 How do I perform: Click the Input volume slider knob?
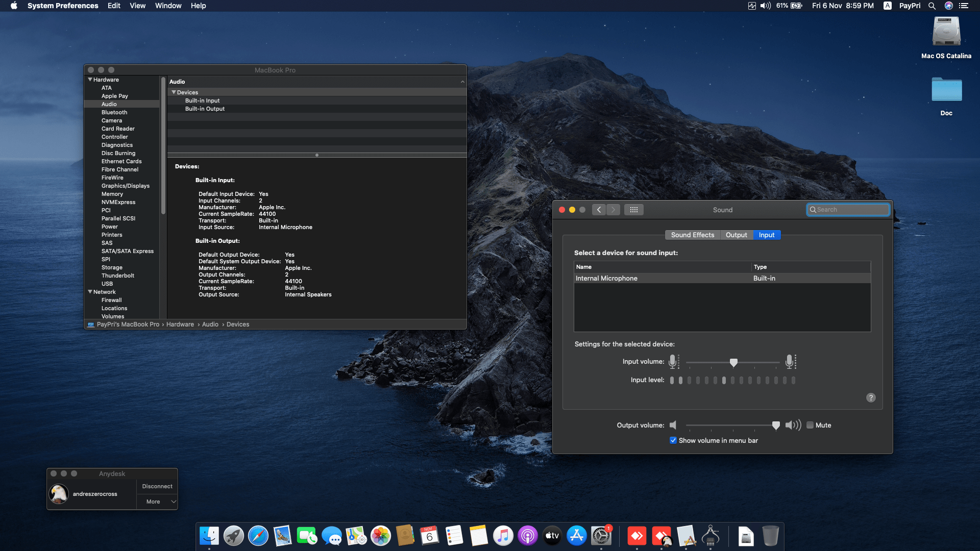click(x=733, y=362)
